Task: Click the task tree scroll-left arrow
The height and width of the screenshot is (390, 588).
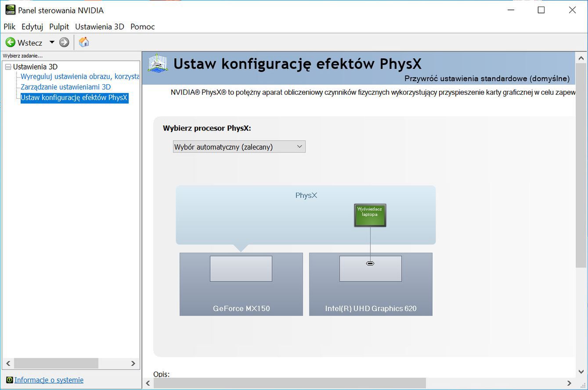Action: (x=7, y=363)
